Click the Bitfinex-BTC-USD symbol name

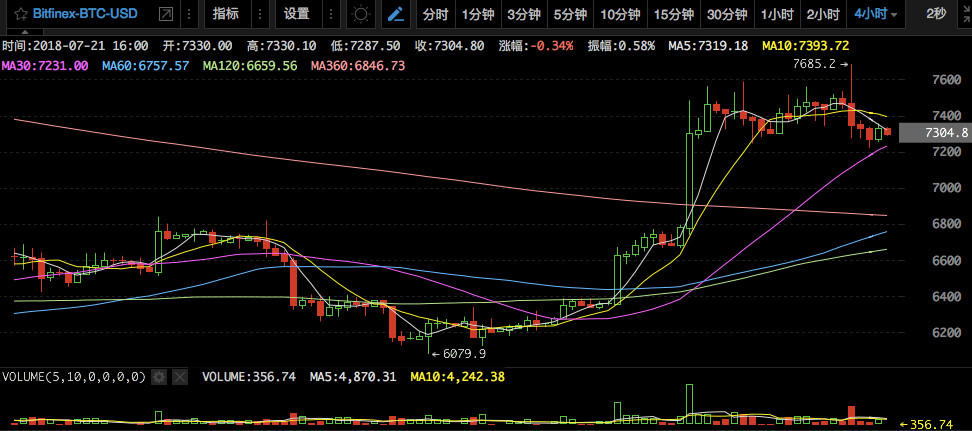85,14
